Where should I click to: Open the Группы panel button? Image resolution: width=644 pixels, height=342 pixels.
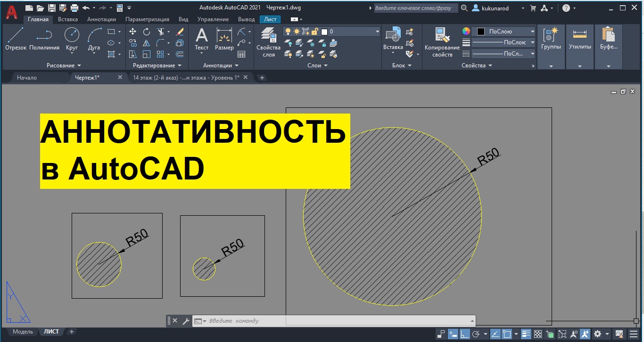tap(551, 46)
